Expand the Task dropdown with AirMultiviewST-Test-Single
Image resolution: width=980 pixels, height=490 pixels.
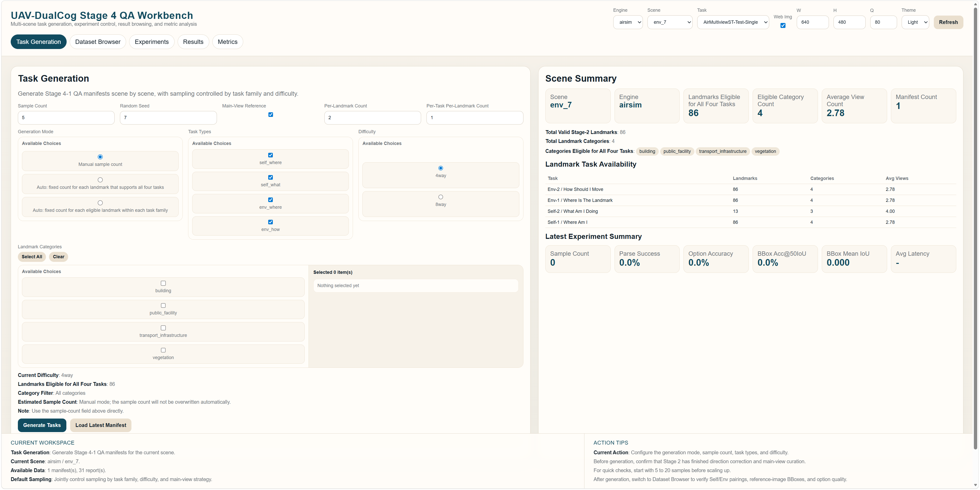(733, 22)
